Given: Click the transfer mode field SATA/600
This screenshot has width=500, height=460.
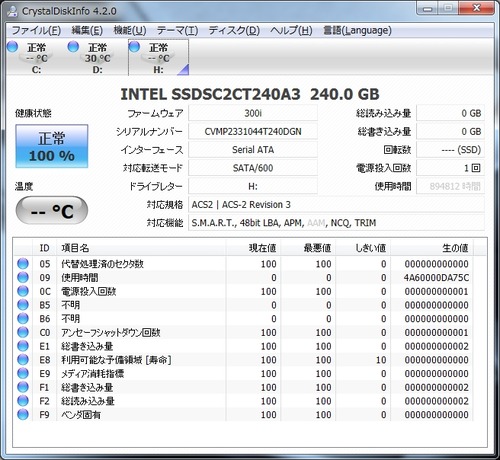Looking at the screenshot, I should [x=253, y=168].
